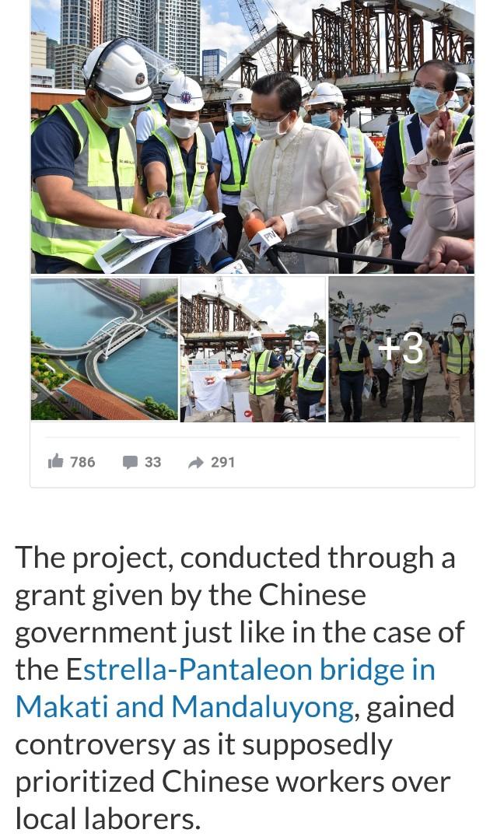This screenshot has width=504, height=840.
Task: View the 33 comments count
Action: (152, 462)
